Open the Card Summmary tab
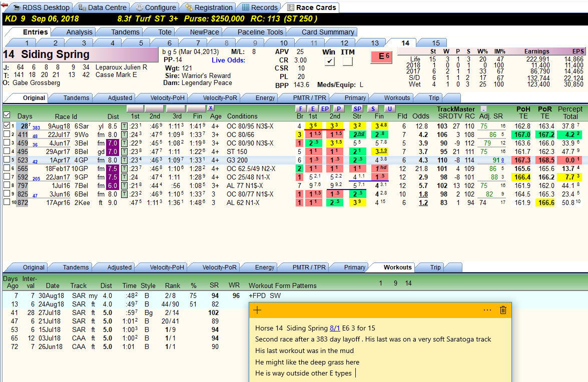The height and width of the screenshot is (382, 588). point(328,32)
